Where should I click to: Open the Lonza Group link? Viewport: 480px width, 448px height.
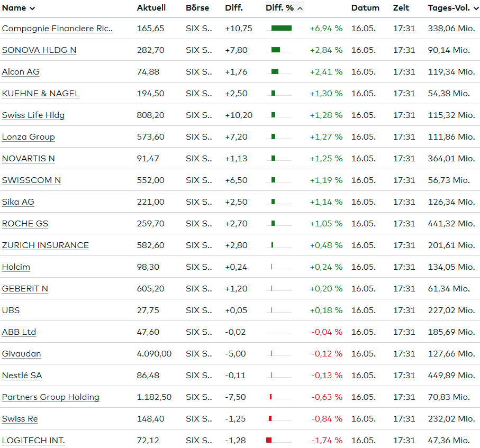click(28, 137)
